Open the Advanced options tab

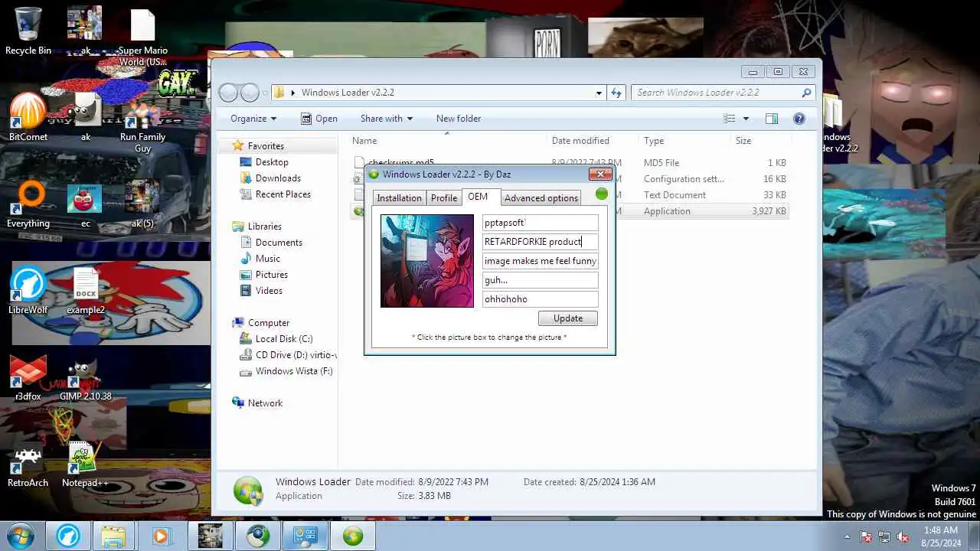(x=541, y=198)
